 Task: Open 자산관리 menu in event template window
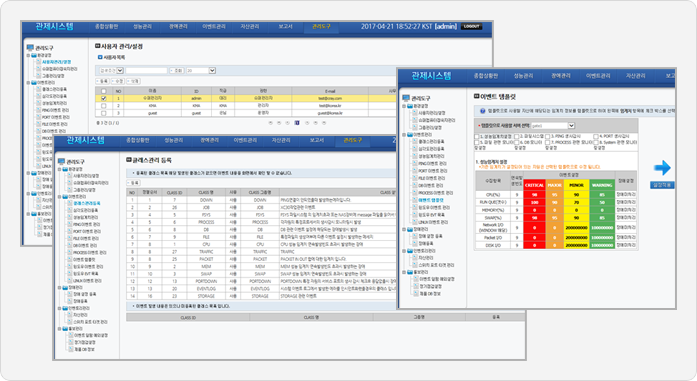635,76
